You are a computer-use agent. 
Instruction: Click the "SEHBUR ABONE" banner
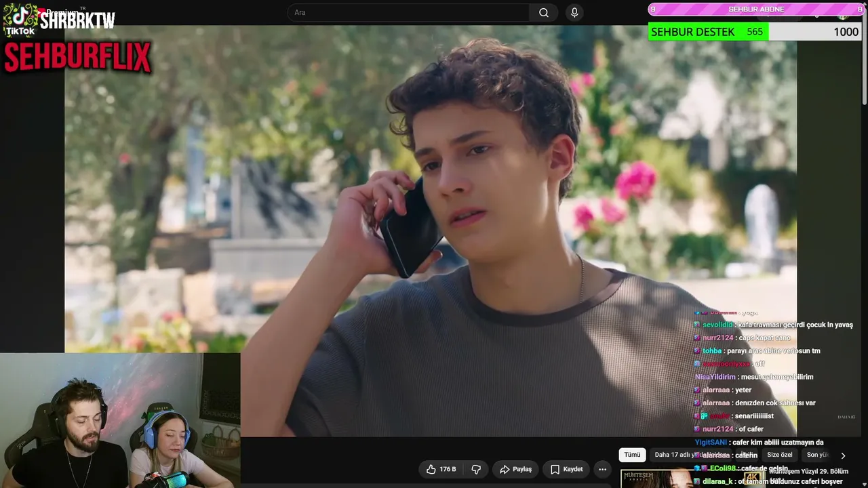click(x=756, y=9)
